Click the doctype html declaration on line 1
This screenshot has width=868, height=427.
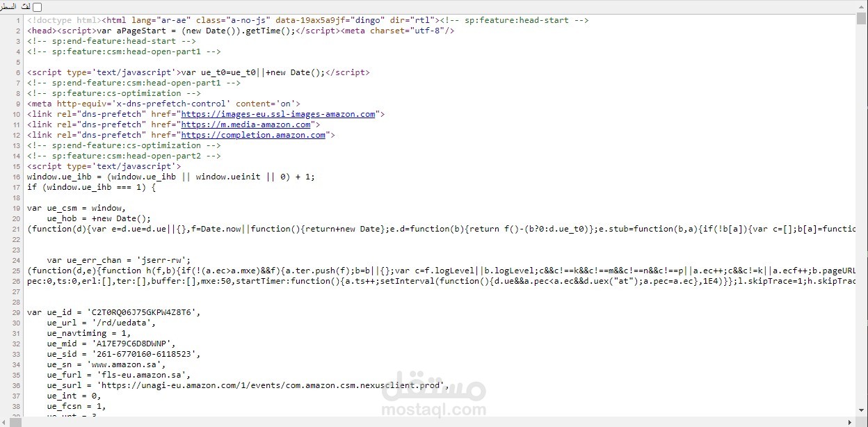pos(63,20)
